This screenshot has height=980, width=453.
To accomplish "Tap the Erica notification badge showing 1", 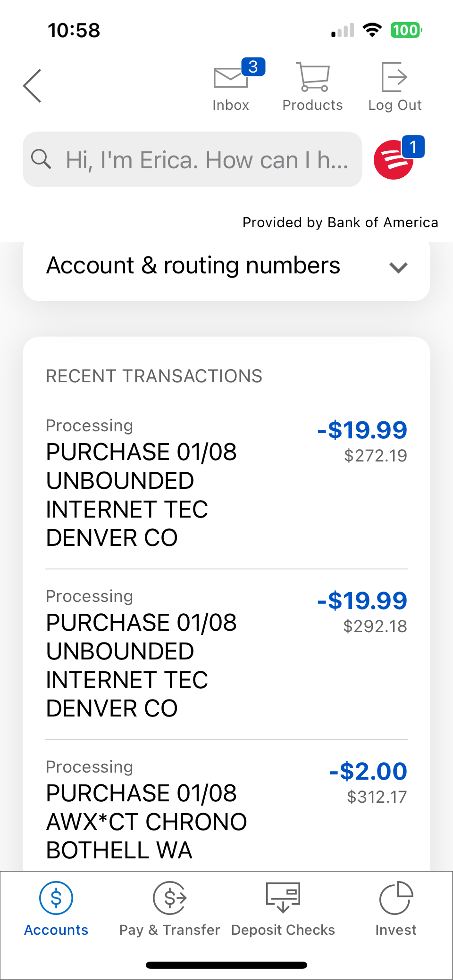I will pos(413,147).
